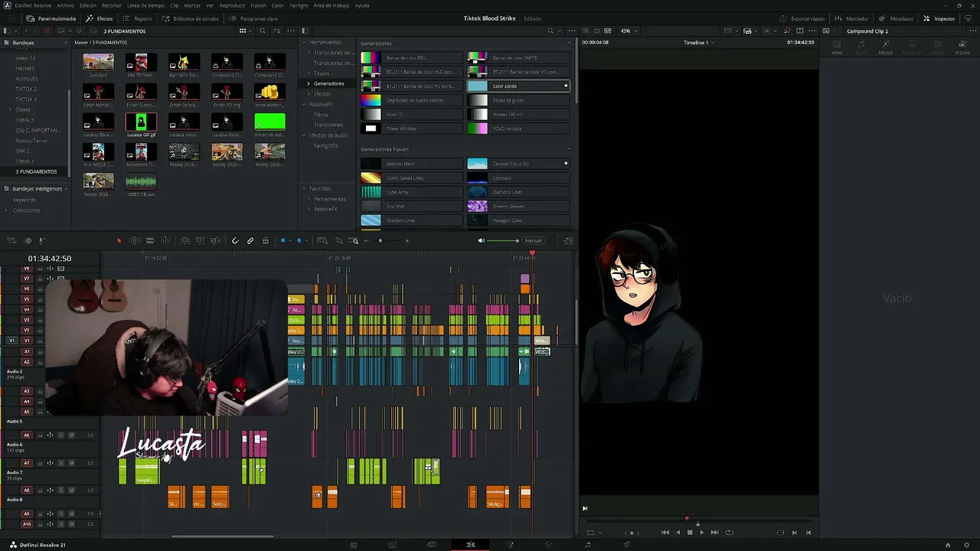Viewport: 980px width, 551px height.
Task: Click Exportar rápido button
Action: (x=803, y=18)
